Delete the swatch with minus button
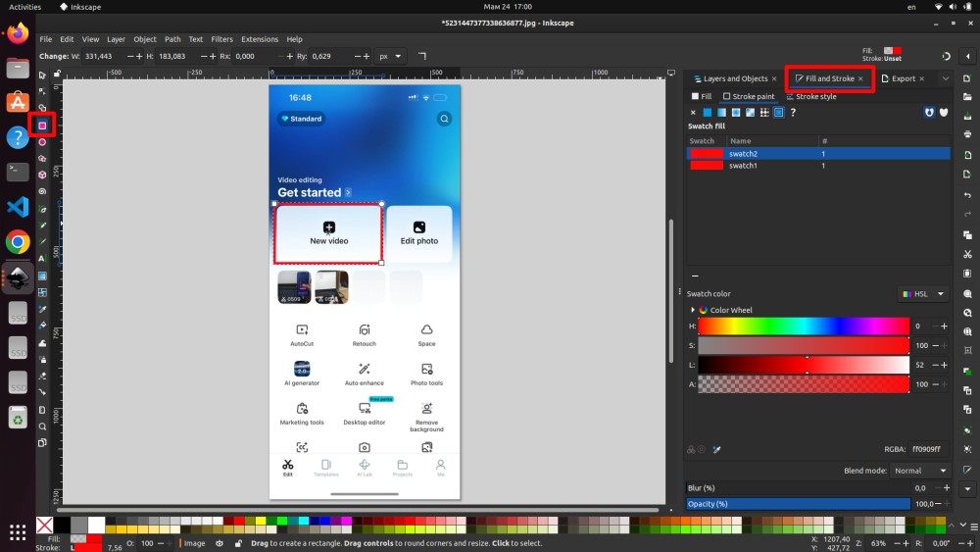Screen dimensions: 980x552 (695, 276)
